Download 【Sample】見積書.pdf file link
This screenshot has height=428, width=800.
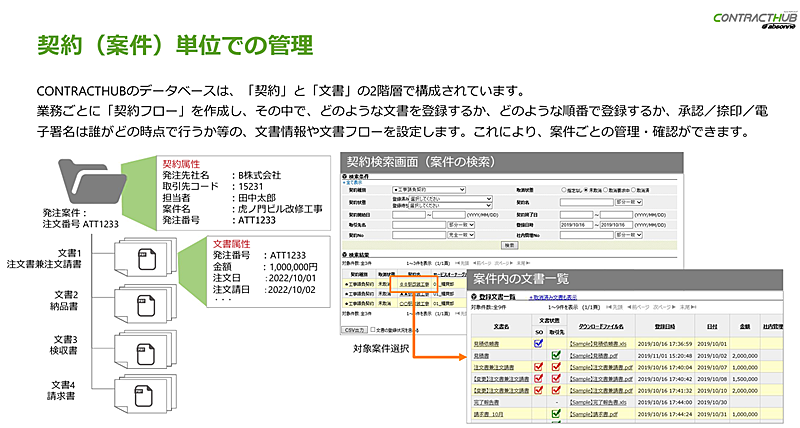(593, 356)
